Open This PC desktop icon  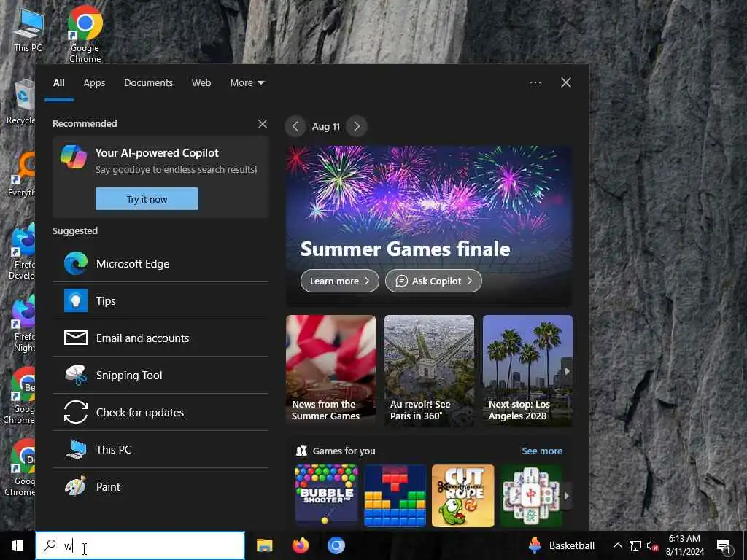(28, 31)
